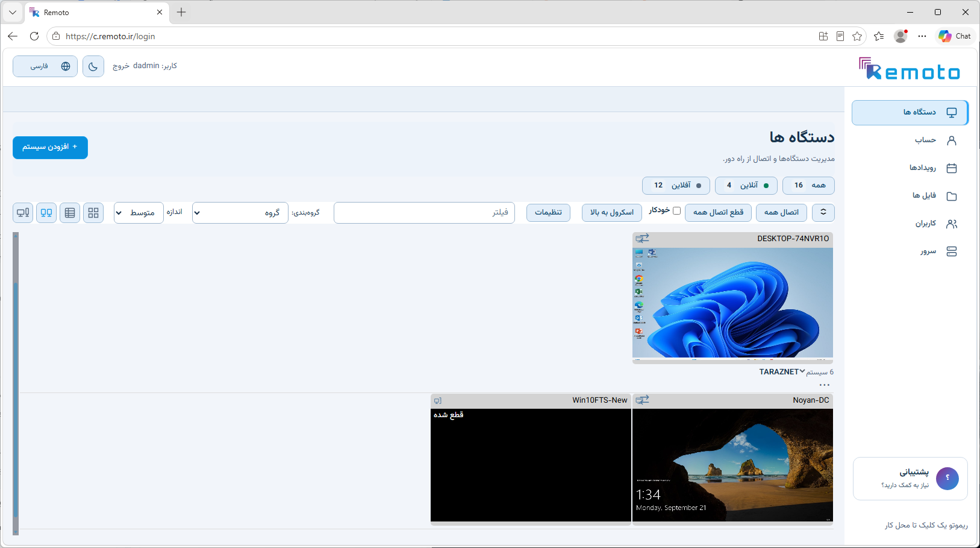Expand the TARAZNET group chevron
The height and width of the screenshot is (548, 980).
802,371
